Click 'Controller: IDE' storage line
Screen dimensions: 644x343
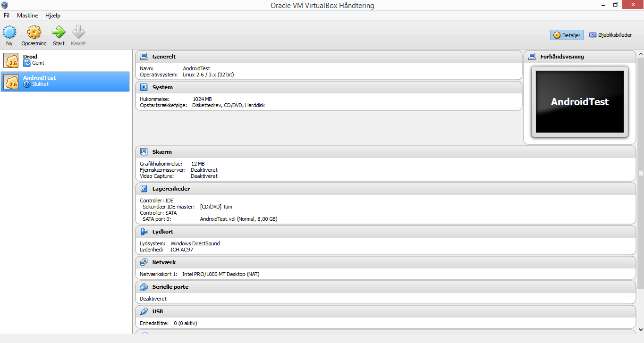(x=157, y=201)
